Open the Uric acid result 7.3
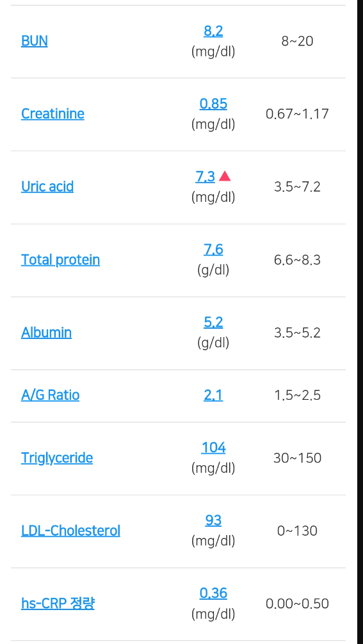The height and width of the screenshot is (644, 363). coord(206,177)
